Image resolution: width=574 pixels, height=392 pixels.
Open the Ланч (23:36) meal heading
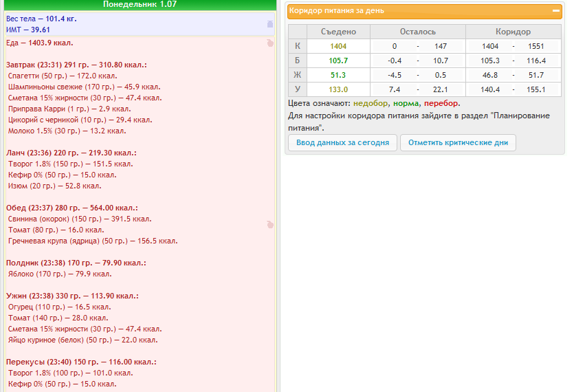[x=71, y=153]
